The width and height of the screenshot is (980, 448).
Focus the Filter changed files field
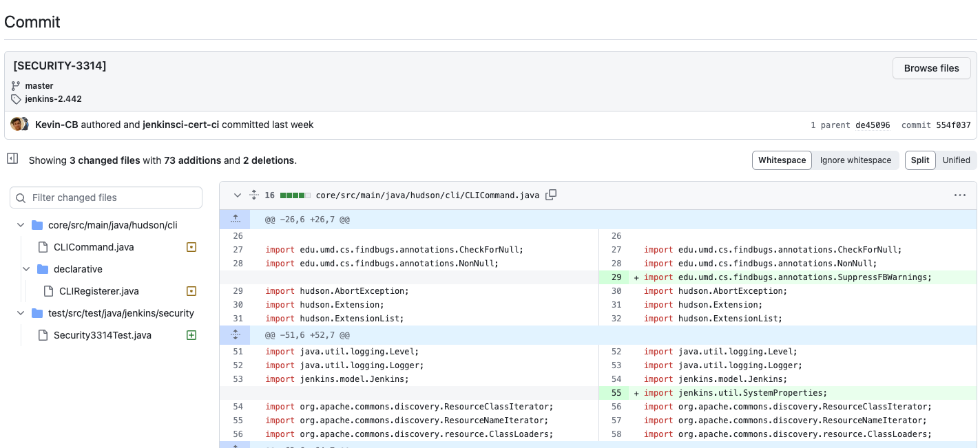tap(107, 198)
